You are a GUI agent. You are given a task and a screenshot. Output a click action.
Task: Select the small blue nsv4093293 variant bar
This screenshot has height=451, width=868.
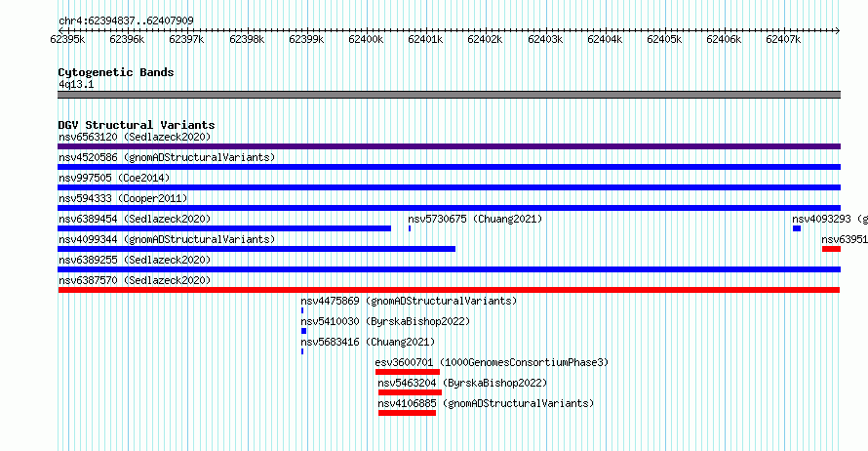[x=797, y=228]
